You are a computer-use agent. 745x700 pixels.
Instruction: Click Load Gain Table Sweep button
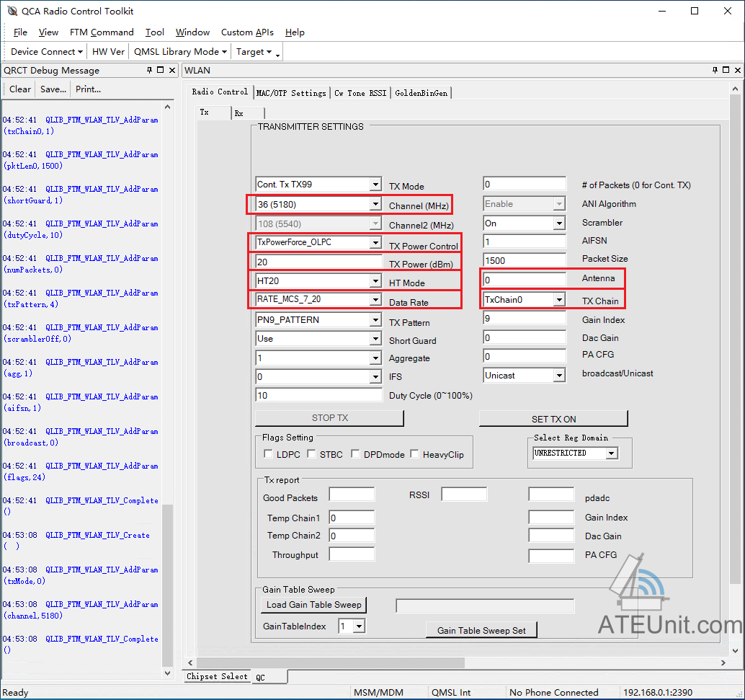click(x=314, y=604)
